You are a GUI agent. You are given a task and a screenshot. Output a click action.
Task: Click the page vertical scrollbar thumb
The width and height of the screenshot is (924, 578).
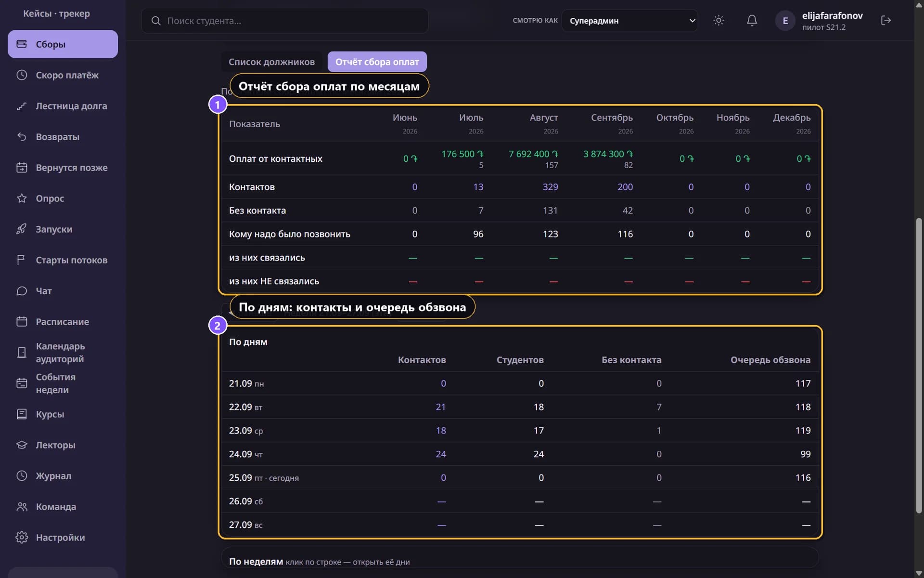[919, 365]
